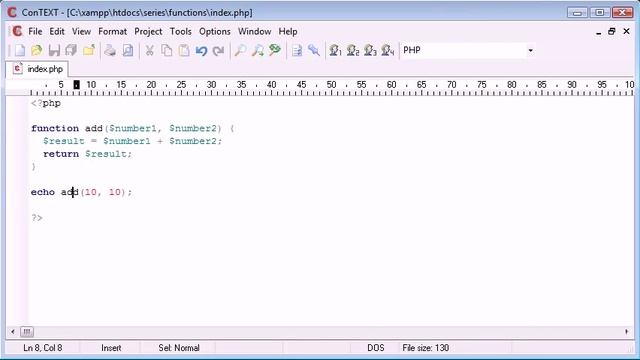Click the 'Insert' status bar mode
This screenshot has width=640, height=360.
pos(111,348)
